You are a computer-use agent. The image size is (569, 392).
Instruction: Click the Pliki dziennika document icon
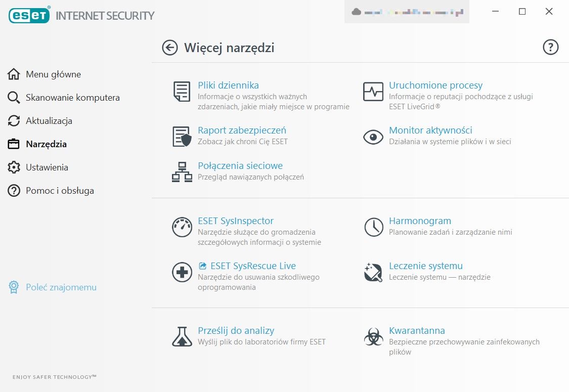tap(182, 92)
